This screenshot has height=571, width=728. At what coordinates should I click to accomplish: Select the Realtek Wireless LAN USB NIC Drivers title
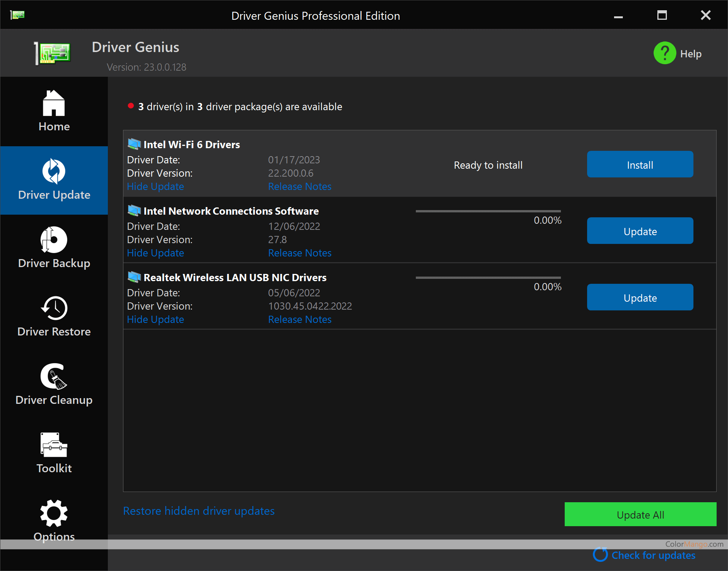[x=235, y=278]
